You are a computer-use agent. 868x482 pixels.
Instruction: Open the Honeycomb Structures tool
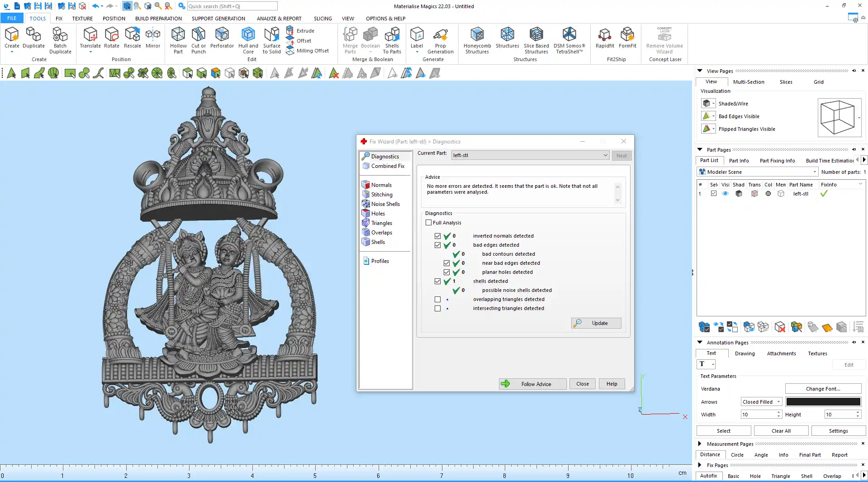click(477, 40)
